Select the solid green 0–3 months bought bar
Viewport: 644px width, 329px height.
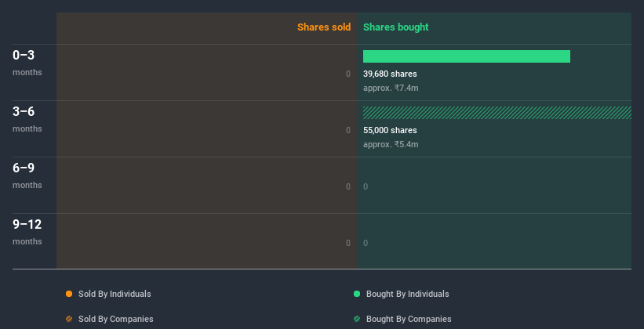tap(467, 56)
